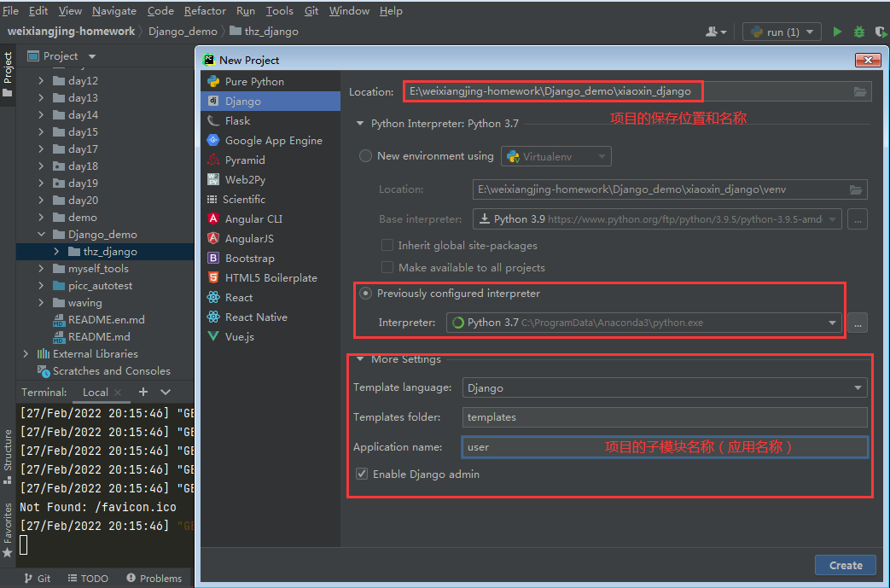Select Previously configured interpreter option

point(365,294)
